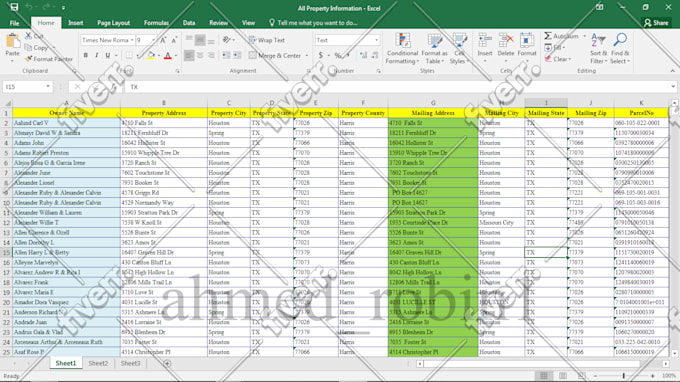Toggle Middle Align vertical alignment
Image resolution: width=680 pixels, height=382 pixels.
tap(200, 40)
